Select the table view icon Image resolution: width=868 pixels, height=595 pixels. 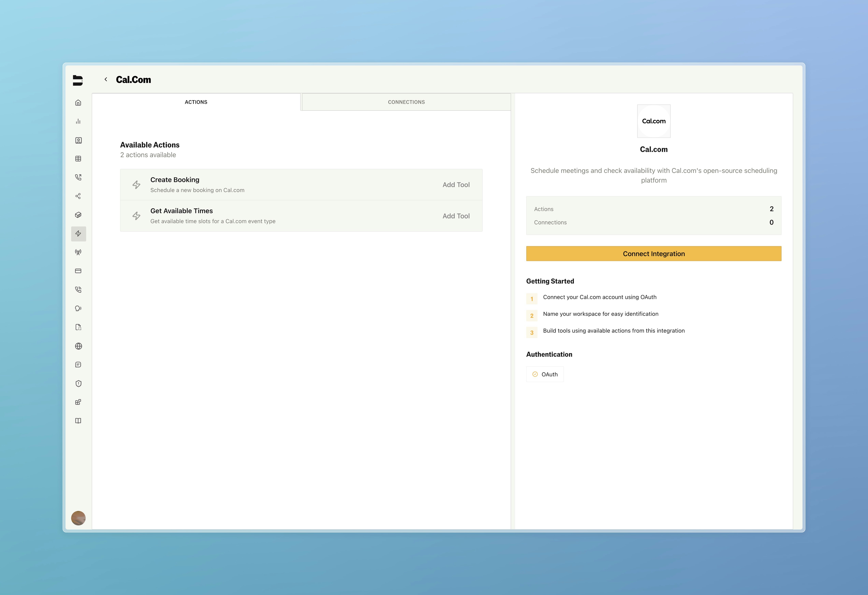tap(78, 159)
